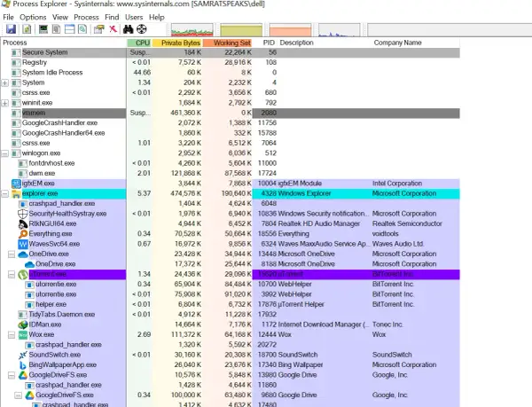
Task: Click the binoculars Find icon
Action: click(x=128, y=29)
